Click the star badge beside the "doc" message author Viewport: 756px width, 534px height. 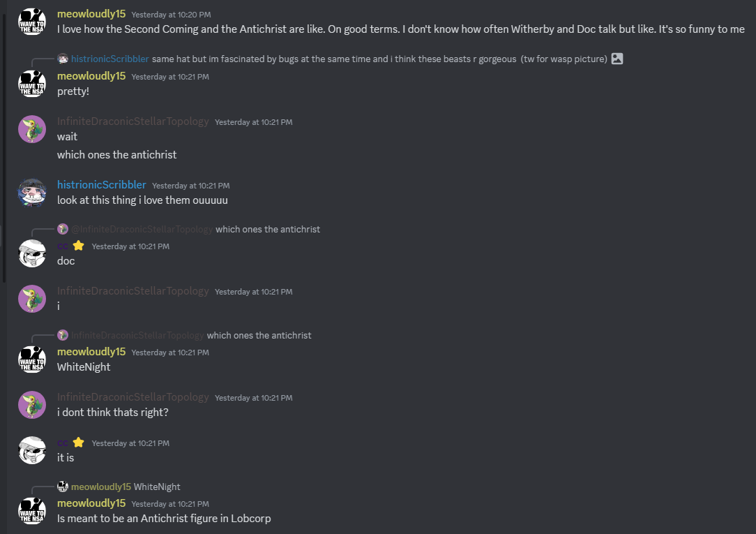[79, 246]
